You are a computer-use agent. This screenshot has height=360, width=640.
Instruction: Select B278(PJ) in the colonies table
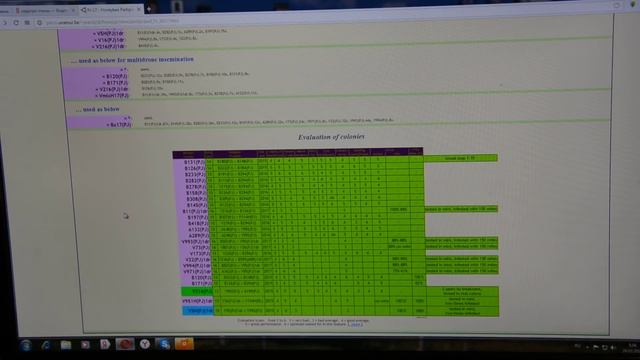(195, 187)
